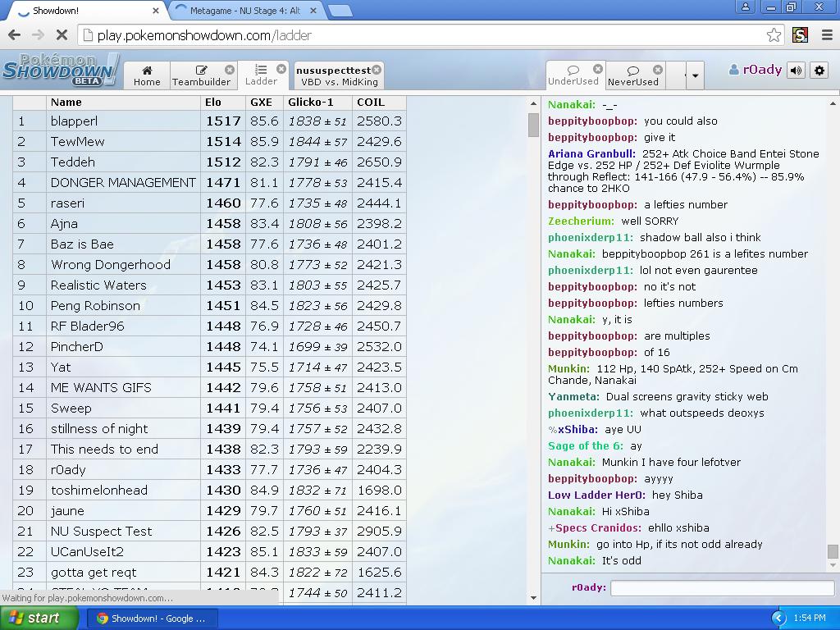Open the options gear icon
This screenshot has width=840, height=630.
point(819,71)
